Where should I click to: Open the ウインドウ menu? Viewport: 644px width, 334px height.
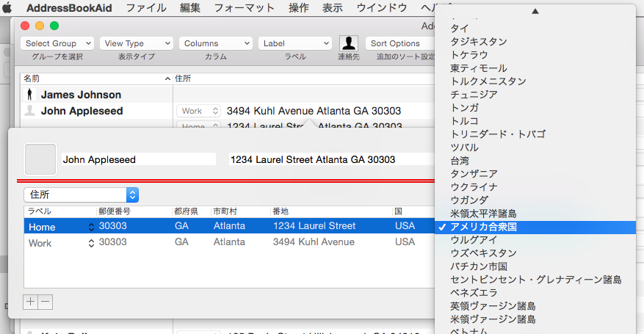coord(382,8)
